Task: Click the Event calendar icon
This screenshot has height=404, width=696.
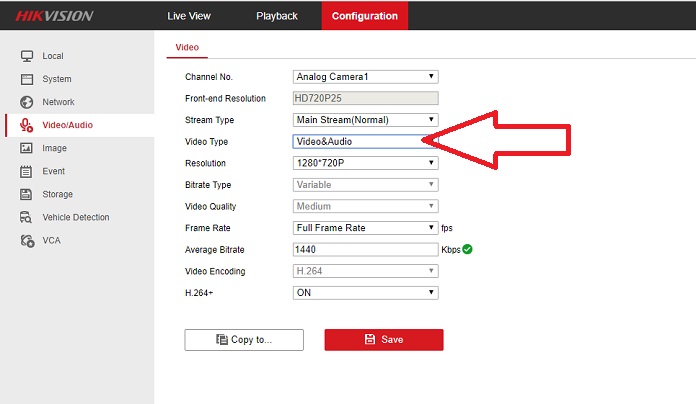Action: pos(27,171)
